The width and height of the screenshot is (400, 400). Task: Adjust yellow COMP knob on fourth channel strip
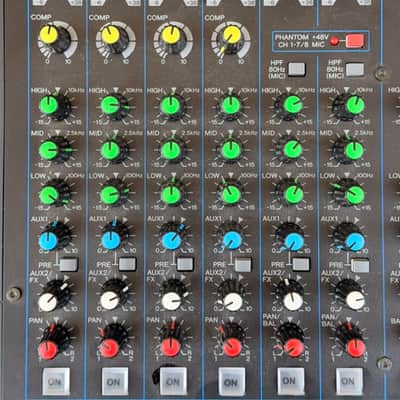click(232, 34)
